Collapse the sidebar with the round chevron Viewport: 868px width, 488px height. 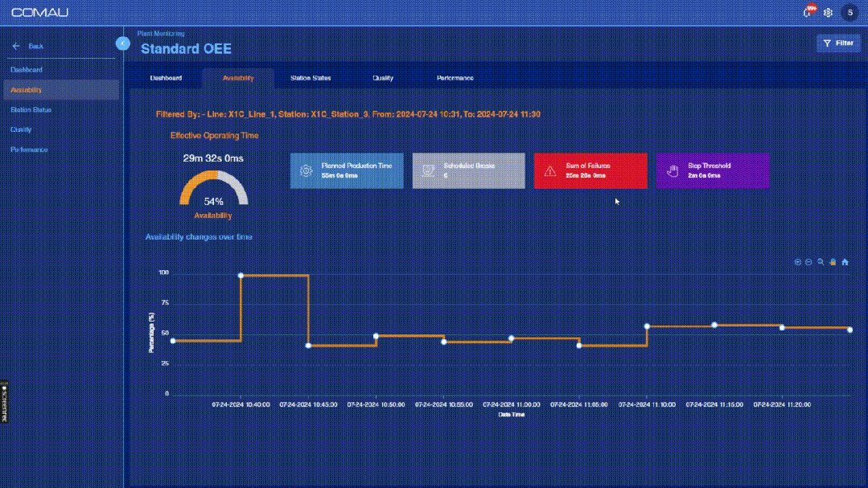122,43
